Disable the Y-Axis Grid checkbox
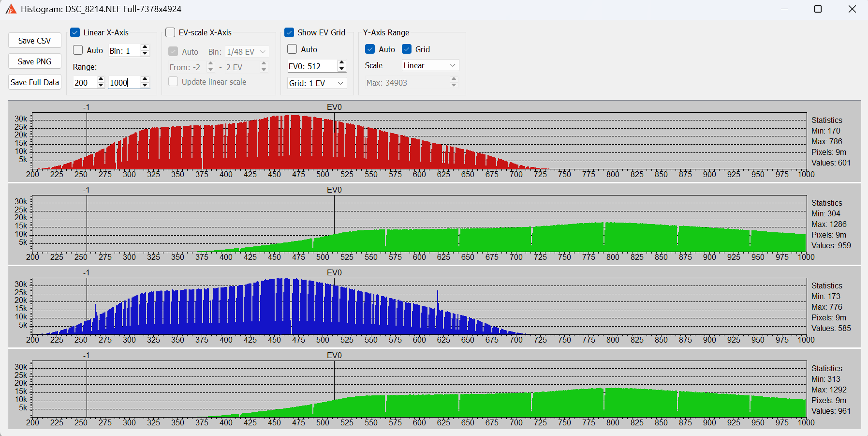Image resolution: width=868 pixels, height=436 pixels. [x=407, y=49]
